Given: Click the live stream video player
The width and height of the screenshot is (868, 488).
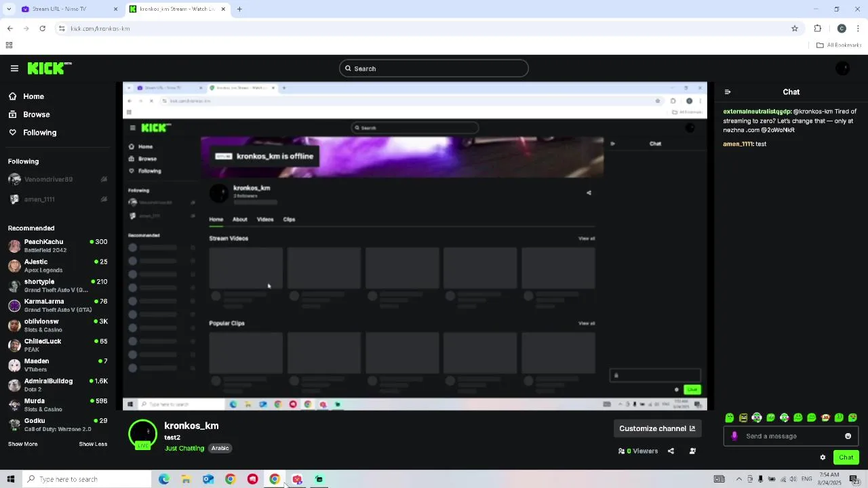Looking at the screenshot, I should [415, 247].
